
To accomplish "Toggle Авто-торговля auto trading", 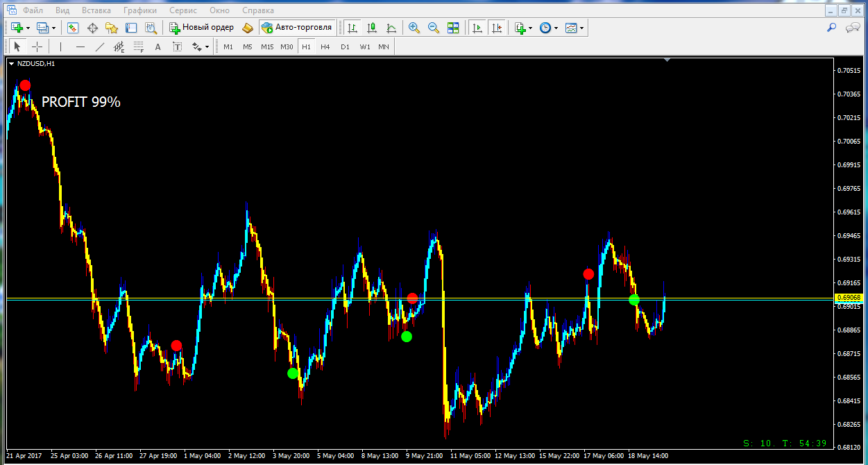I will click(x=296, y=28).
